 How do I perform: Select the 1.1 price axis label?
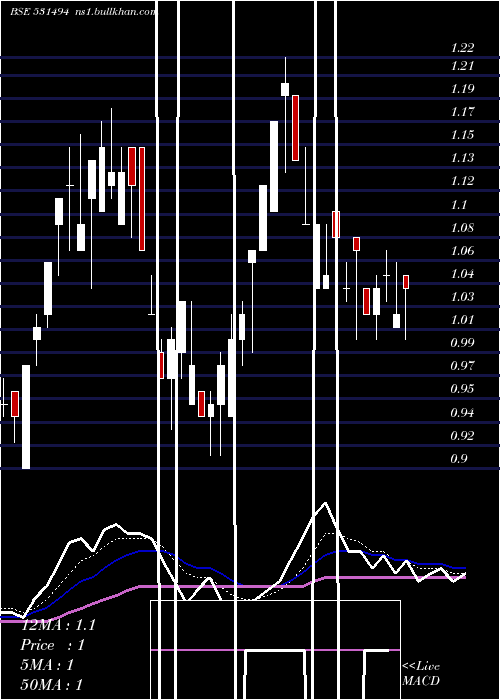[459, 204]
